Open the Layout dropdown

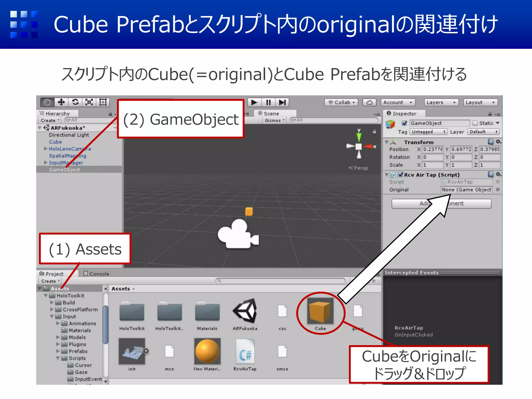pos(481,102)
